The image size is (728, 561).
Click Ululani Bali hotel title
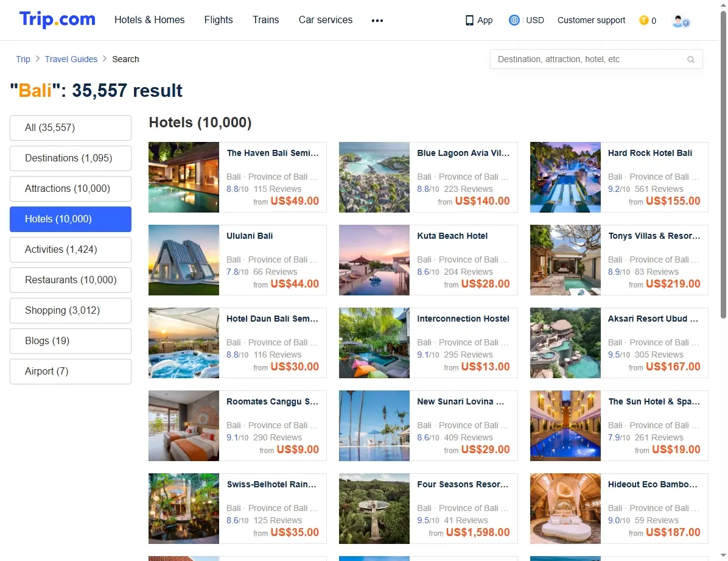coord(250,236)
